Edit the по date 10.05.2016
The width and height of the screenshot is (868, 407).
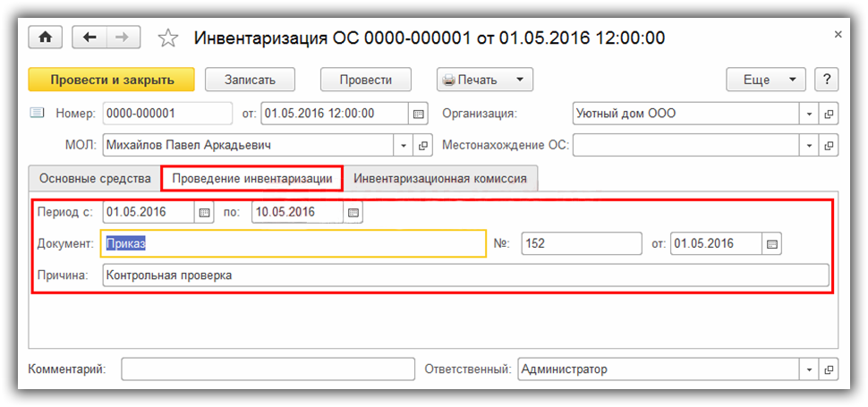click(298, 212)
